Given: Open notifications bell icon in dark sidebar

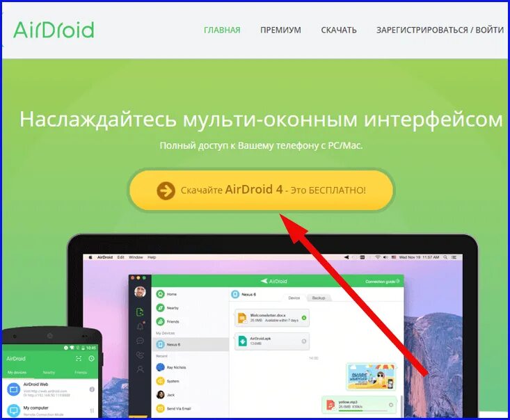Looking at the screenshot, I should coord(140,326).
